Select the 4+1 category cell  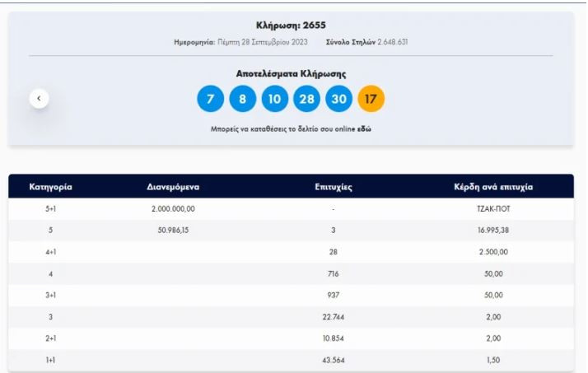coord(50,252)
